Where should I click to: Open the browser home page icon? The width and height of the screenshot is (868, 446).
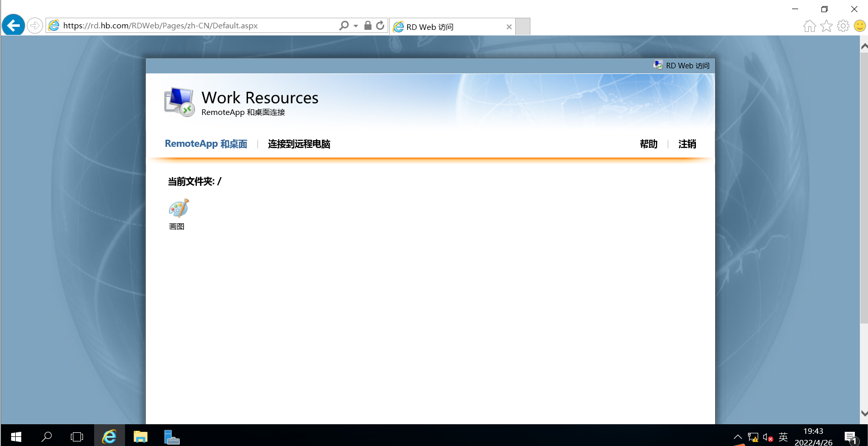(x=810, y=26)
